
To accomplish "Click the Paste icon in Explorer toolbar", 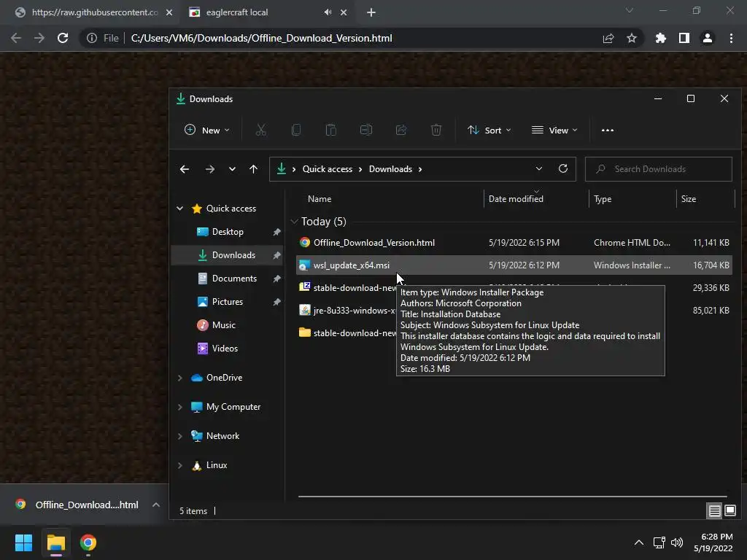I will (330, 130).
